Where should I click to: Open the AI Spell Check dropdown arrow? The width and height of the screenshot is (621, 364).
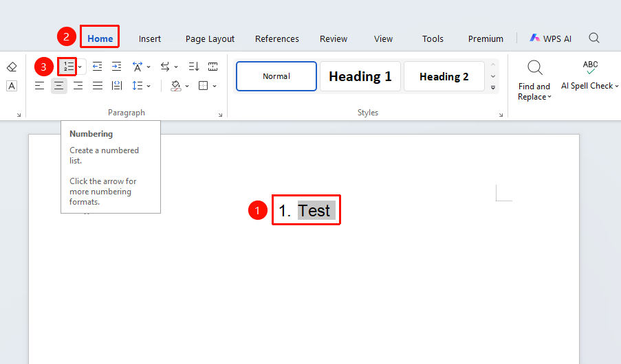coord(617,87)
